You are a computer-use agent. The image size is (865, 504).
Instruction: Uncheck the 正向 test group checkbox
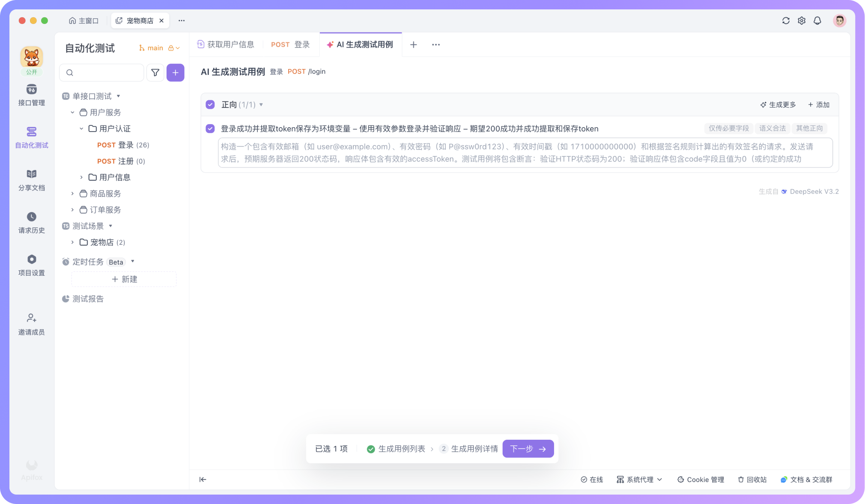210,104
